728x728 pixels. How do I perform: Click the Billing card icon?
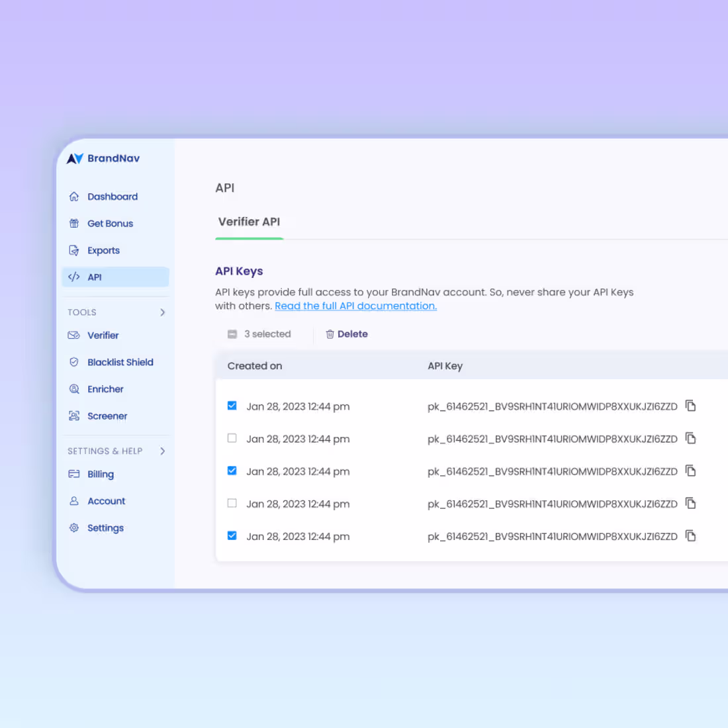click(74, 474)
